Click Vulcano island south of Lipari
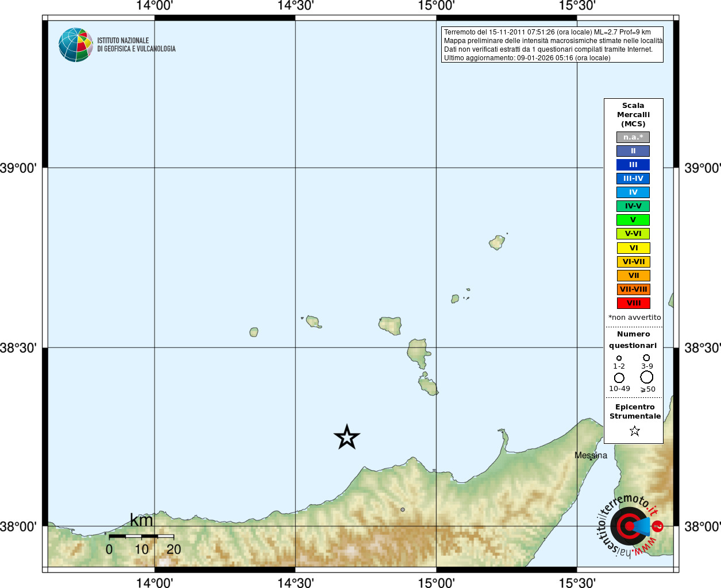The height and width of the screenshot is (588, 721). click(429, 385)
